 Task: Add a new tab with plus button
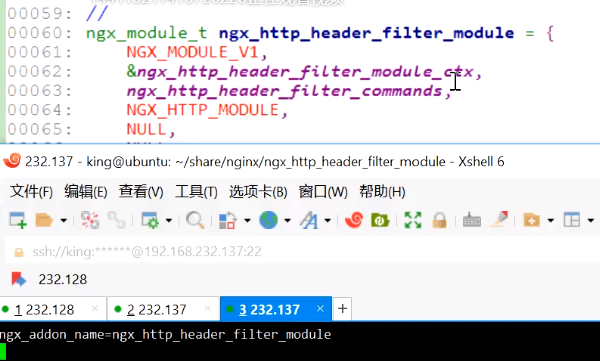[x=342, y=309]
